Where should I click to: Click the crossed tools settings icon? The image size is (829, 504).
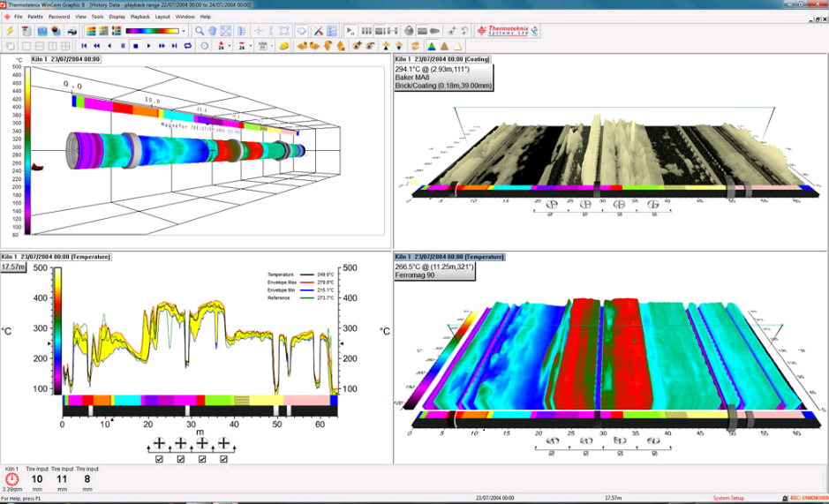point(319,31)
